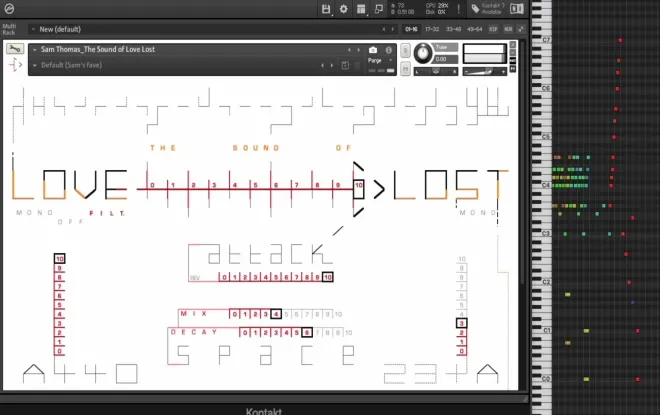This screenshot has width=660, height=415.
Task: Toggle AUX button in rack header
Action: coord(508,29)
